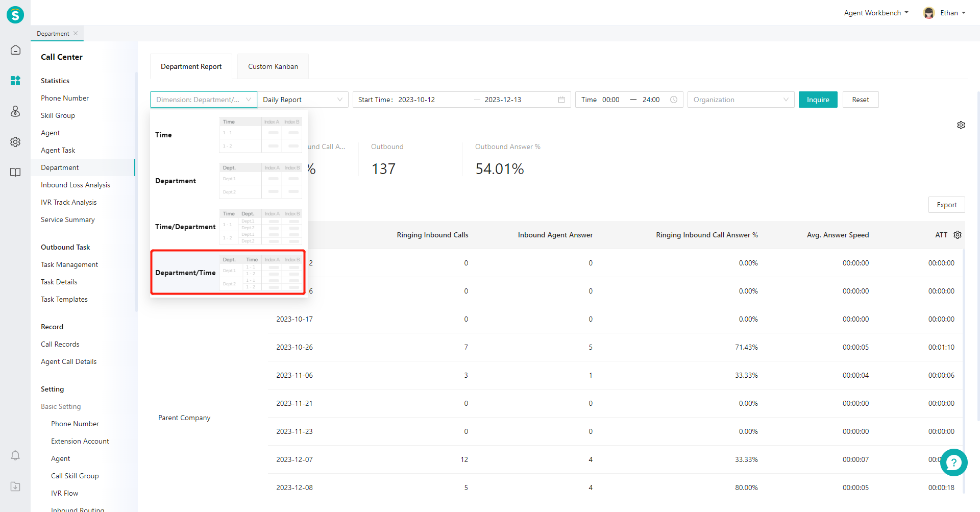Open table column settings gear beside ATT
Viewport: 980px width, 512px height.
click(958, 235)
